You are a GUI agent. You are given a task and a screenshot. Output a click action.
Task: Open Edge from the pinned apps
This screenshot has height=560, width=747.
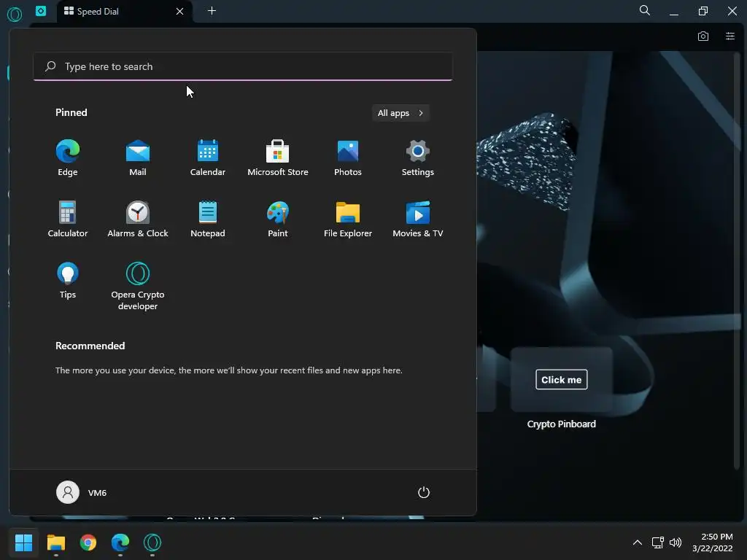point(68,158)
